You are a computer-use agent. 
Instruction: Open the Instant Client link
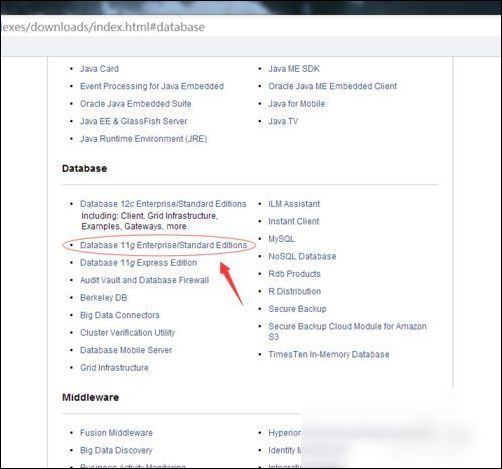(x=294, y=221)
